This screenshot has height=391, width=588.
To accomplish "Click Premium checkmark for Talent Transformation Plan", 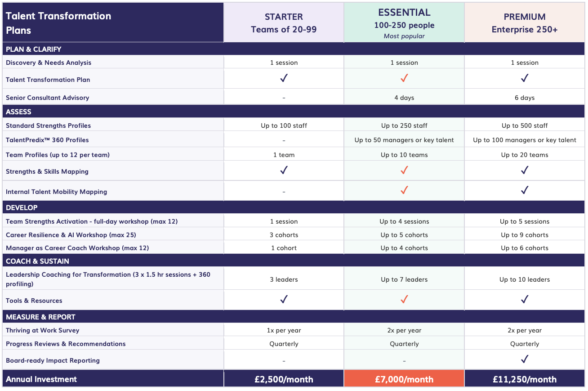I will point(524,79).
